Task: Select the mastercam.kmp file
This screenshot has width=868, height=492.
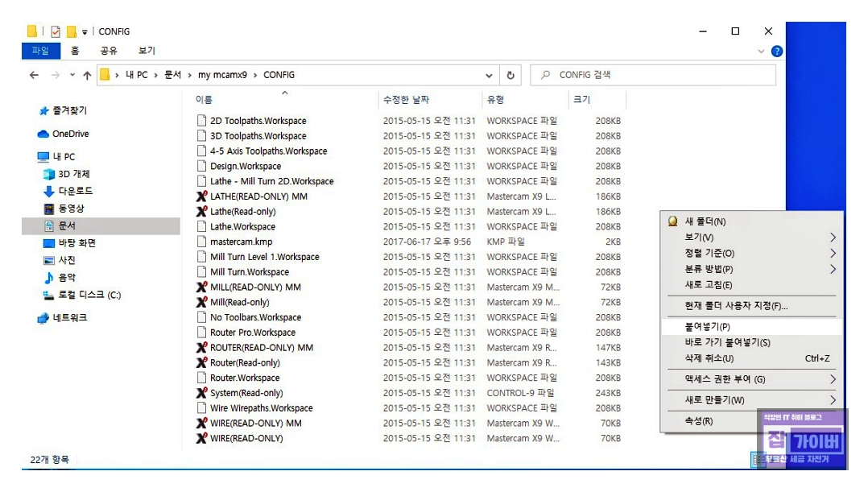Action: pos(241,242)
